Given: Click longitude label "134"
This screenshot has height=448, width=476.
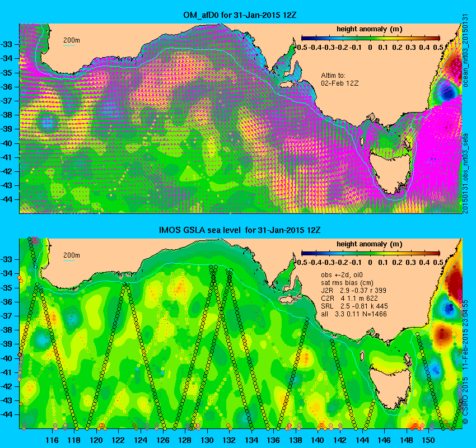Looking at the screenshot, I should 251,440.
